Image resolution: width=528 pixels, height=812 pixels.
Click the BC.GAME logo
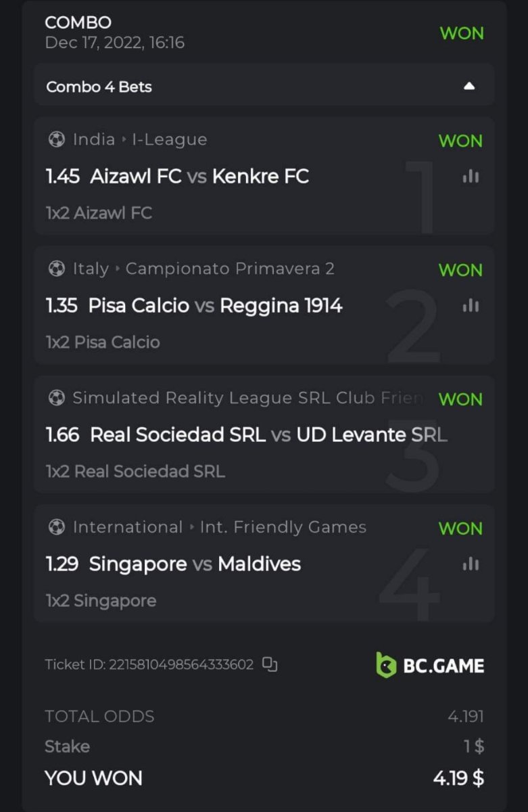pyautogui.click(x=430, y=665)
